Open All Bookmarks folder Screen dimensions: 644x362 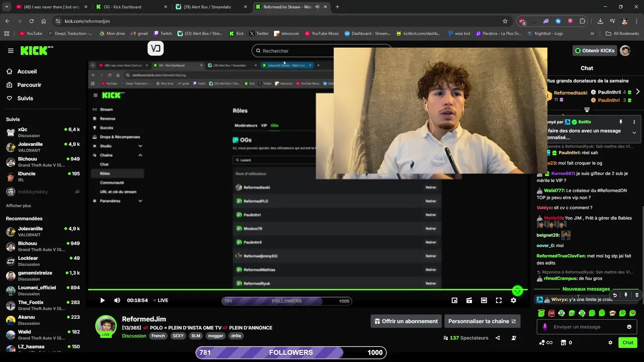(x=622, y=34)
